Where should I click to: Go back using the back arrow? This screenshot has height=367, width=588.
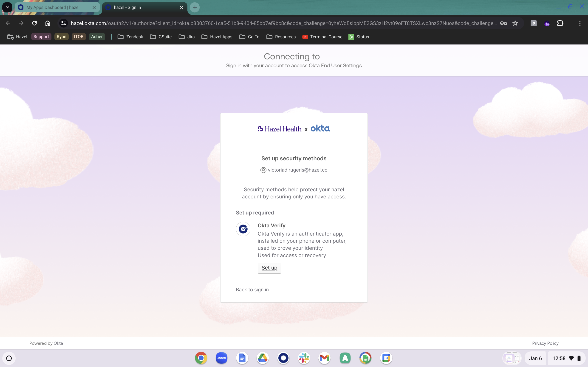[x=8, y=23]
